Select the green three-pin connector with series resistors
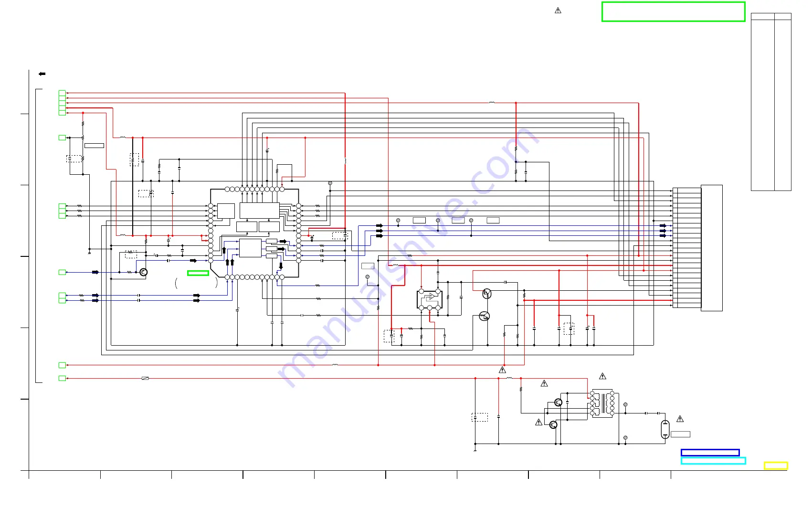This screenshot has width=812, height=508. [62, 211]
